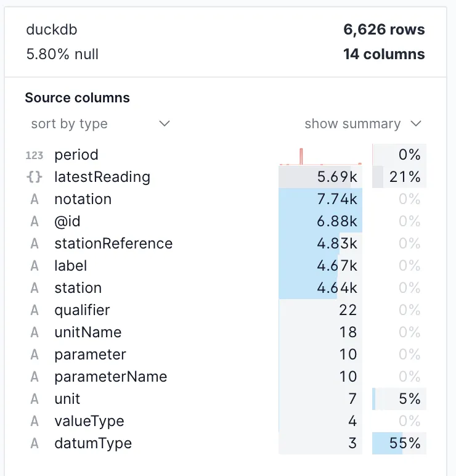Image resolution: width=456 pixels, height=476 pixels.
Task: Click the string type icon beside notation
Action: [35, 200]
